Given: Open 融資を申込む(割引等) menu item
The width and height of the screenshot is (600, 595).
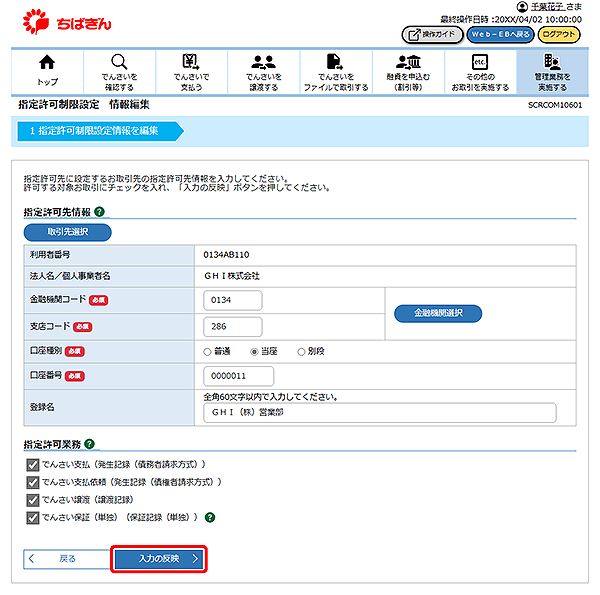Looking at the screenshot, I should pos(408,72).
